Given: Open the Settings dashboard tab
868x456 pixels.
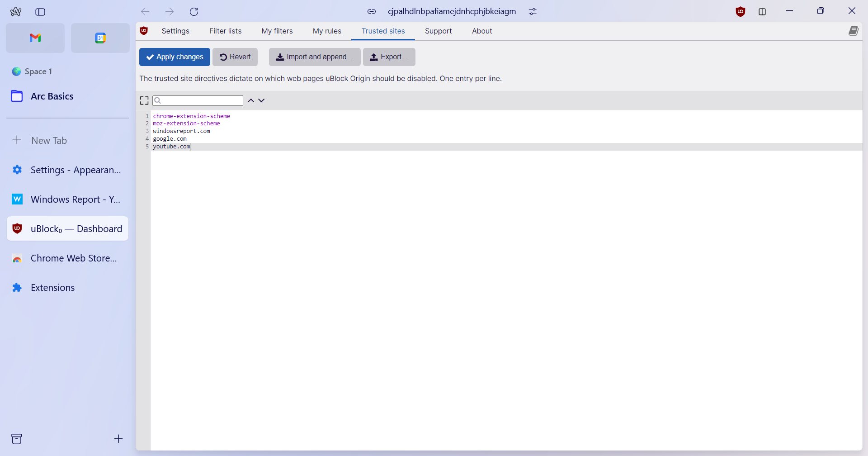Looking at the screenshot, I should tap(175, 31).
